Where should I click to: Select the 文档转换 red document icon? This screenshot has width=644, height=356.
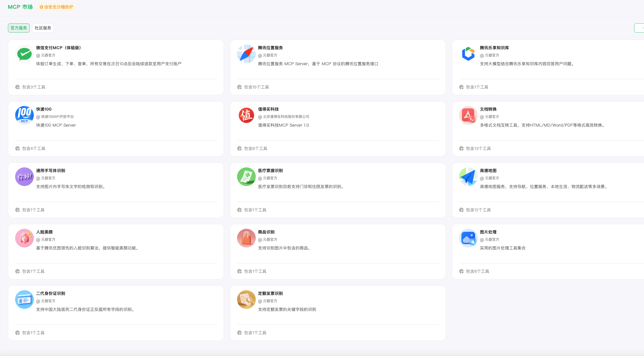[468, 115]
